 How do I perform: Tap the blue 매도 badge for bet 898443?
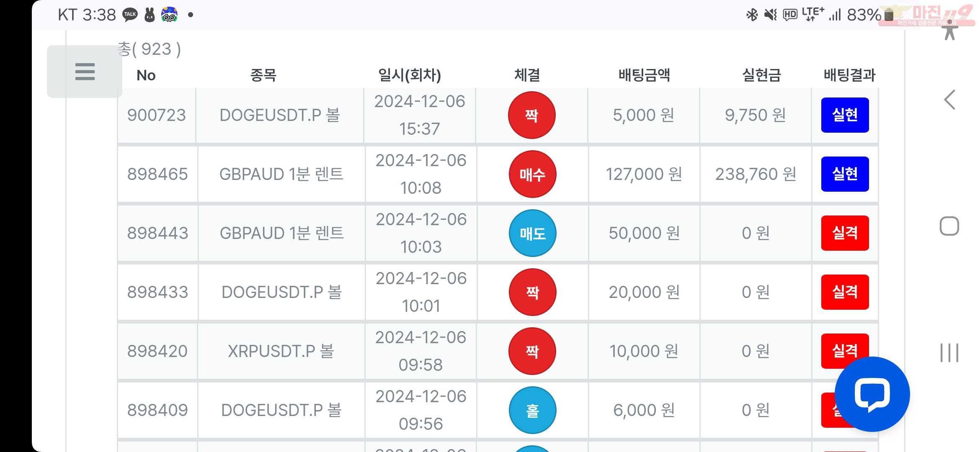click(x=532, y=233)
